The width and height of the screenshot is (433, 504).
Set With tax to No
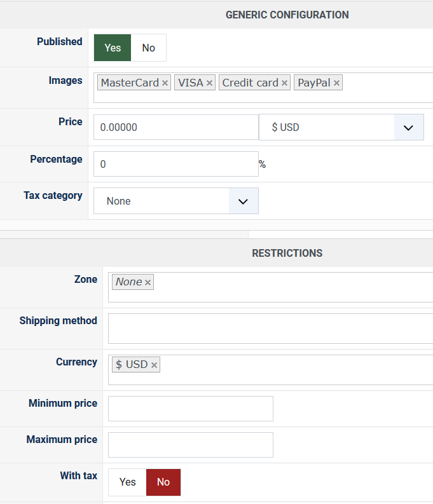tap(163, 482)
